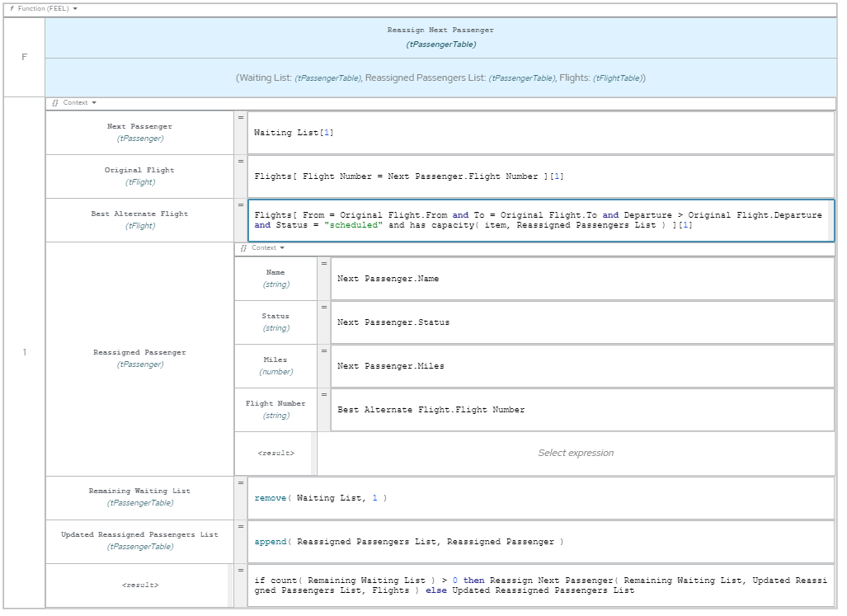Select the Remaining Waiting List variable cell

pos(139,498)
